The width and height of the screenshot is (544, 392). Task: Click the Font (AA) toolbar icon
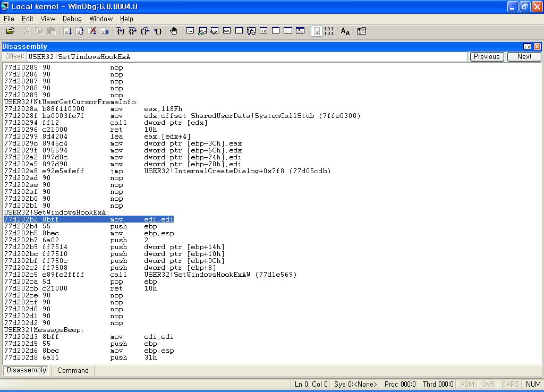point(345,31)
